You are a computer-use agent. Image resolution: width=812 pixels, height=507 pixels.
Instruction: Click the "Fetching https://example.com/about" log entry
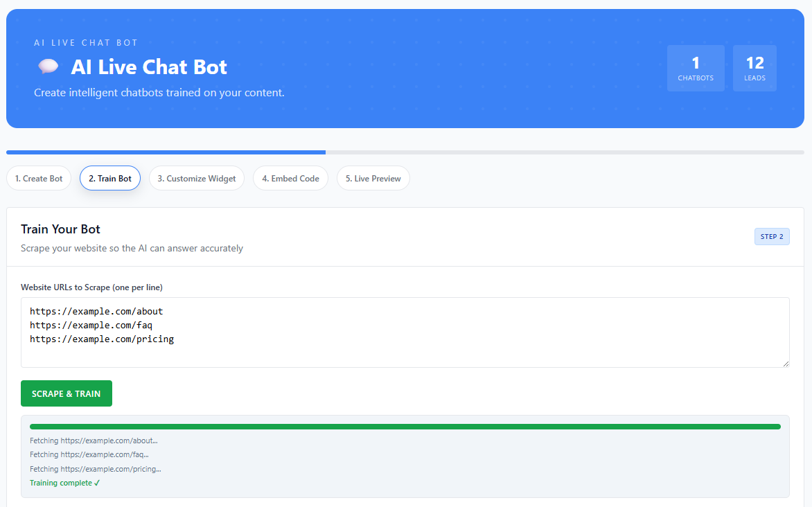pyautogui.click(x=93, y=441)
